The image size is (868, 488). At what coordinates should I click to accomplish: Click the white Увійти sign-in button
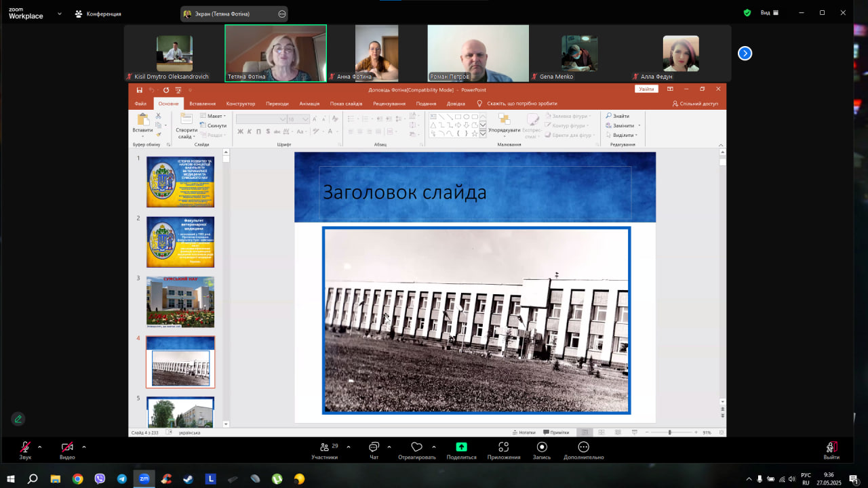click(x=646, y=89)
